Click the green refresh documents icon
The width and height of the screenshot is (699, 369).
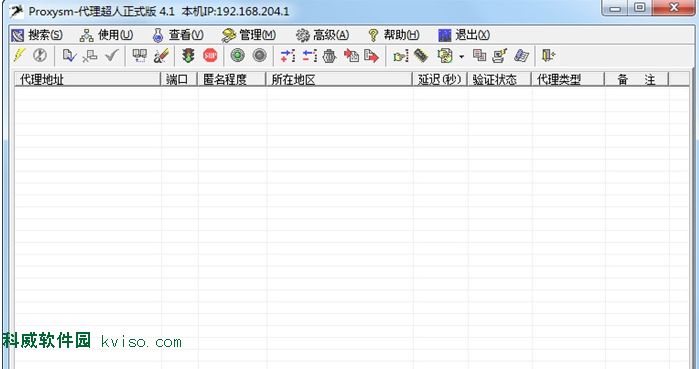click(445, 56)
